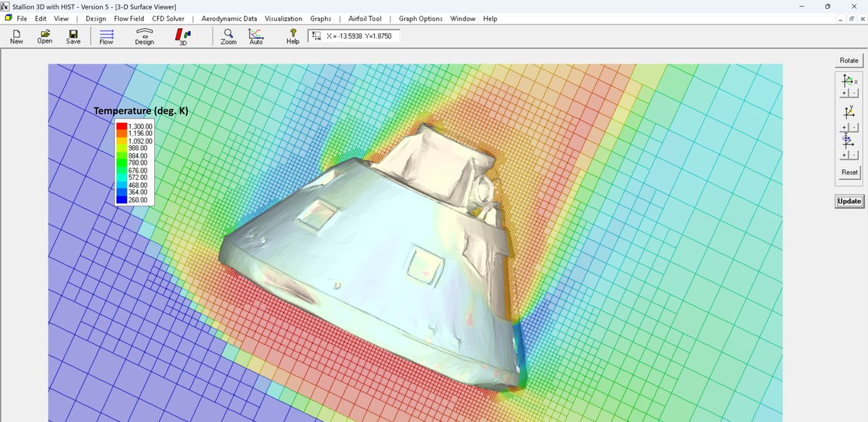Click the Update button
Image resolution: width=868 pixels, height=422 pixels.
click(849, 201)
